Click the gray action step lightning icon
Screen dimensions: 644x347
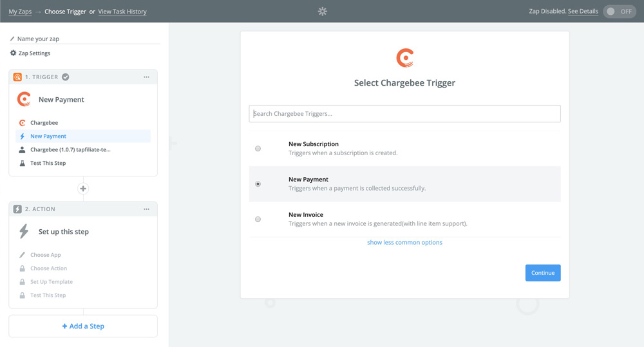point(17,209)
